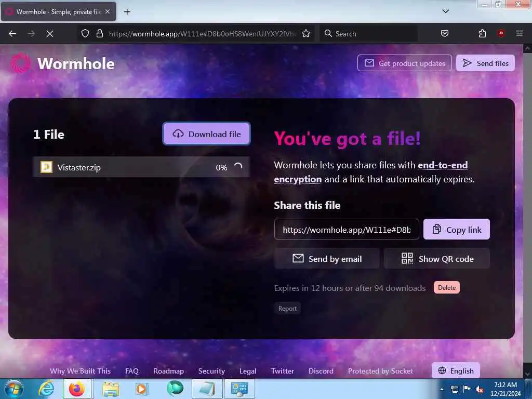The image size is (532, 399).
Task: Click the Expires in 12 hours text
Action: click(x=350, y=288)
